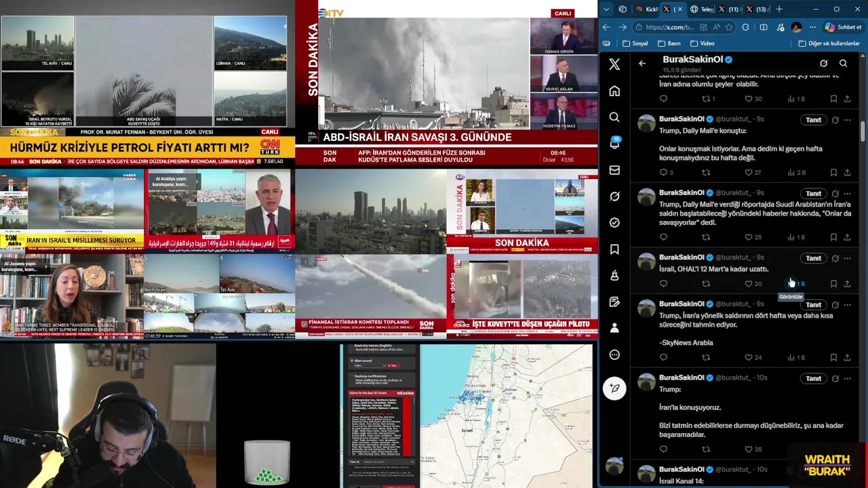
Task: Switch to the X tab showing (13)
Action: coord(757,9)
